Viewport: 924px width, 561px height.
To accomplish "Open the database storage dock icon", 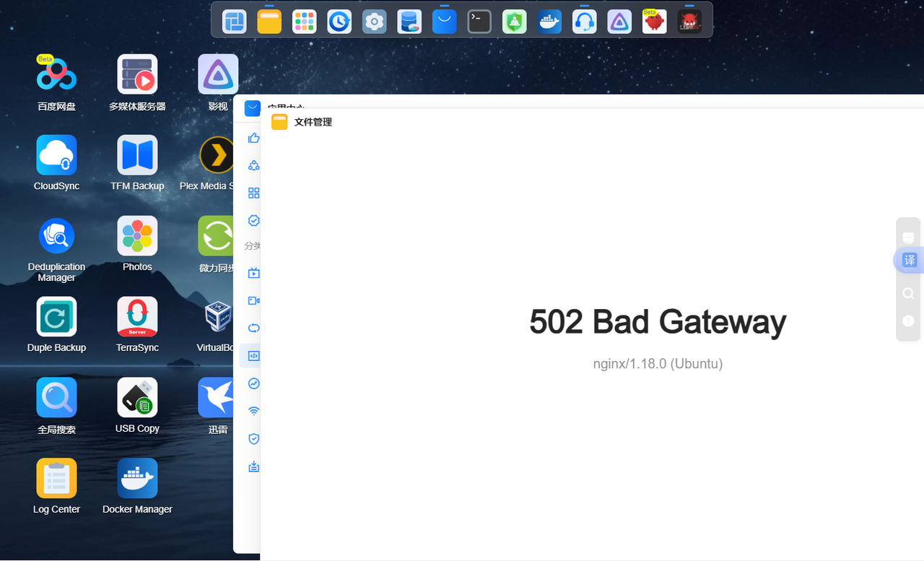I will coord(409,22).
